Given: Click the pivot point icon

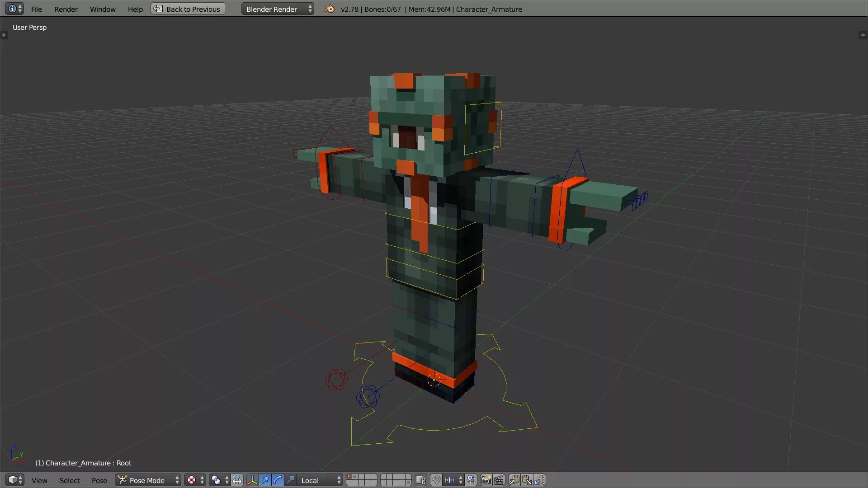Looking at the screenshot, I should pyautogui.click(x=216, y=480).
